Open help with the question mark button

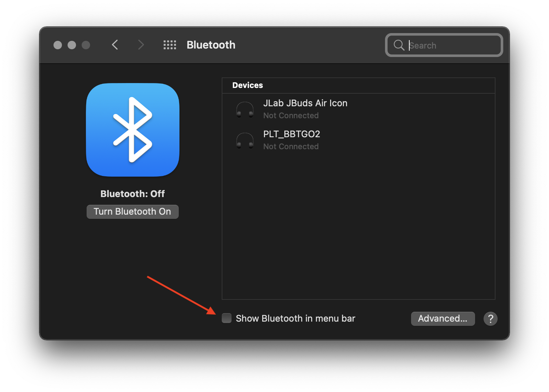coord(490,319)
